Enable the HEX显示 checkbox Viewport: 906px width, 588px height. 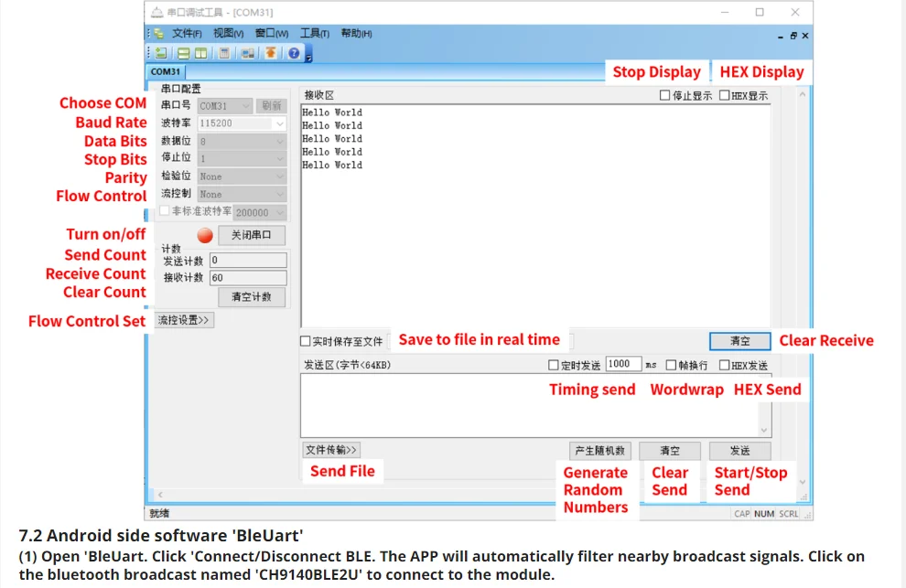724,95
